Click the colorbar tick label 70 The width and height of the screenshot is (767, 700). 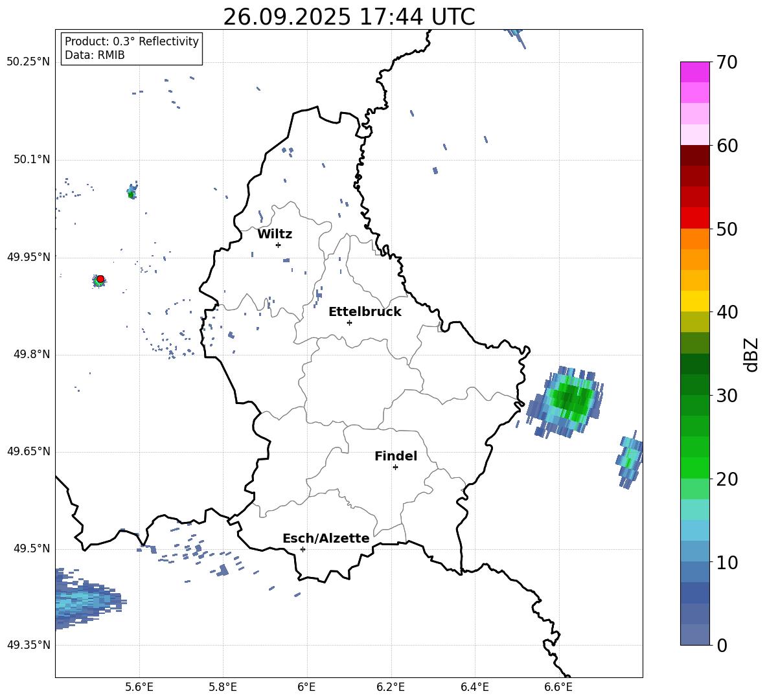(726, 62)
